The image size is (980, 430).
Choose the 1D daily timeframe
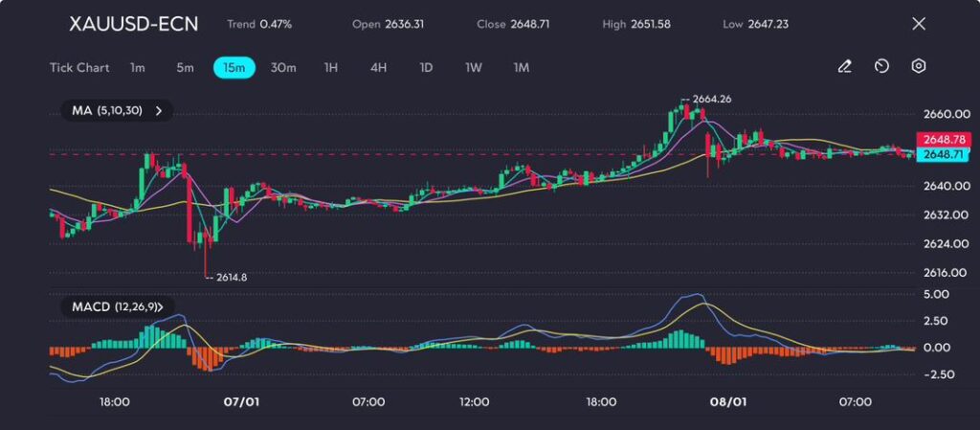click(426, 68)
